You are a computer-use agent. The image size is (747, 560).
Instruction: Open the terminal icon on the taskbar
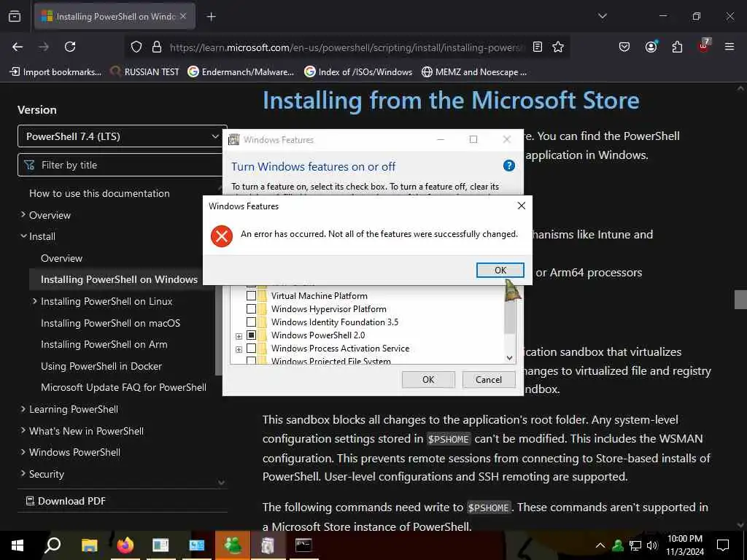(303, 545)
